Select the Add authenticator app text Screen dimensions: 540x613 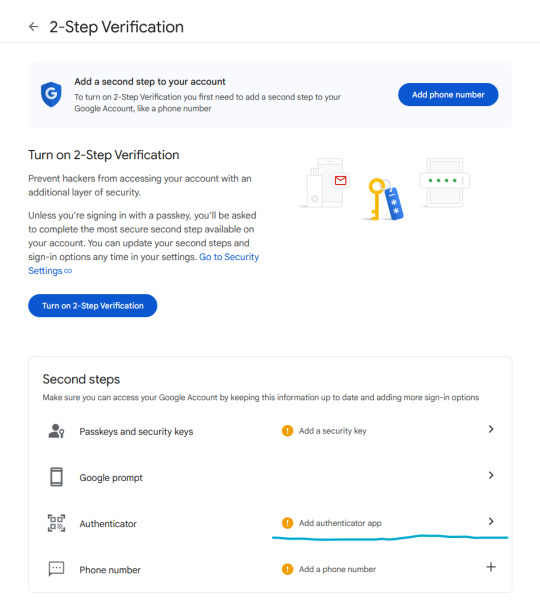point(340,523)
